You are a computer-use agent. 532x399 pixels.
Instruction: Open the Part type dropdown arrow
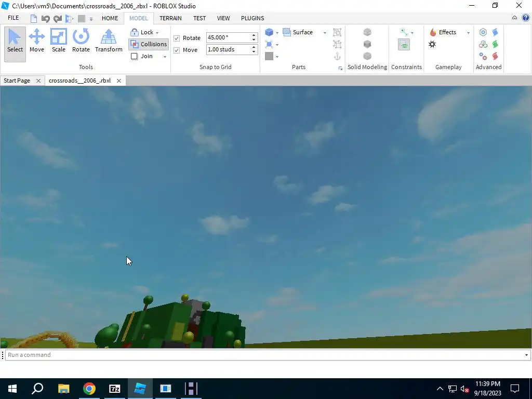[x=277, y=33]
